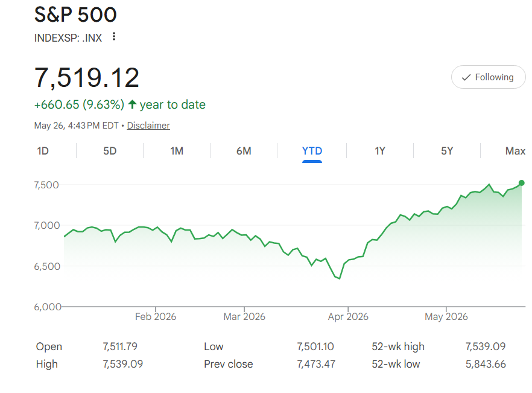Switch to the 1Y range tab
The width and height of the screenshot is (532, 393).
point(380,151)
